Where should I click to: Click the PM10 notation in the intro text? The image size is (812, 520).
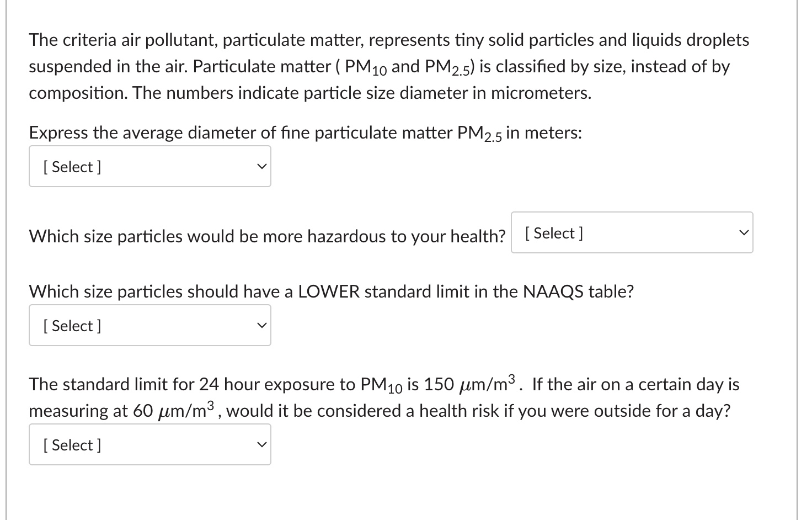366,67
